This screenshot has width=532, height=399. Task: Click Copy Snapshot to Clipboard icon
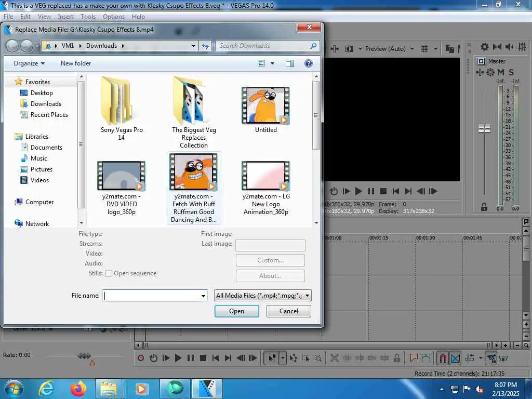(x=449, y=49)
